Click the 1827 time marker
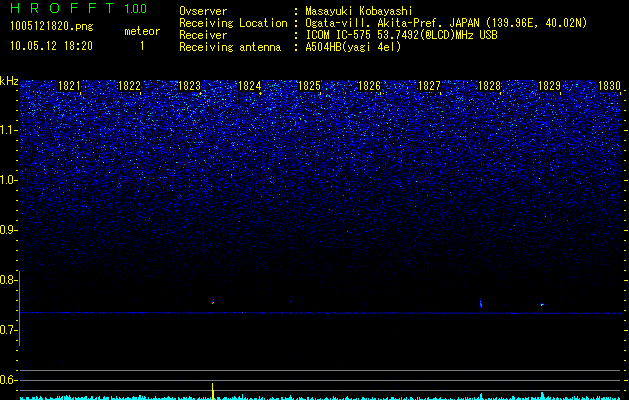This screenshot has width=629, height=400. 429,86
